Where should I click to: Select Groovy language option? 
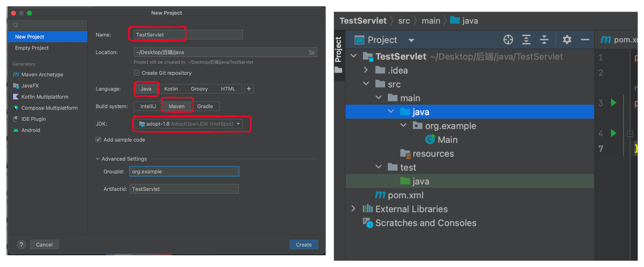point(199,89)
